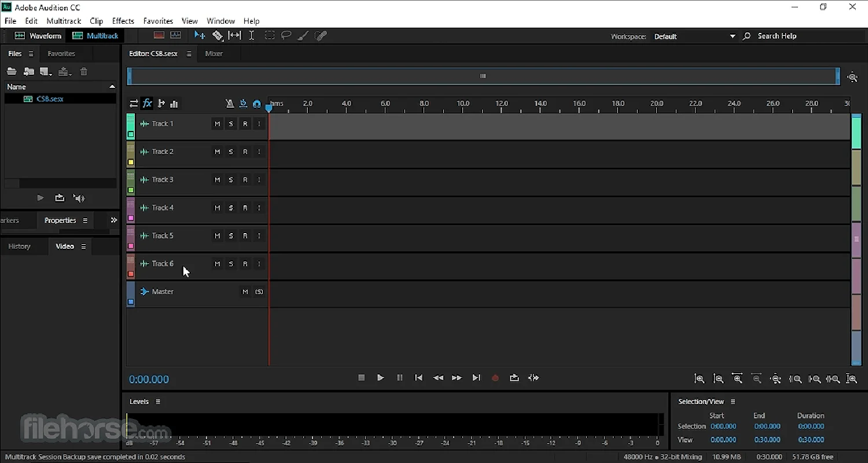Viewport: 868px width, 463px height.
Task: Expand hidden panels with double-arrow chevron
Action: point(113,221)
